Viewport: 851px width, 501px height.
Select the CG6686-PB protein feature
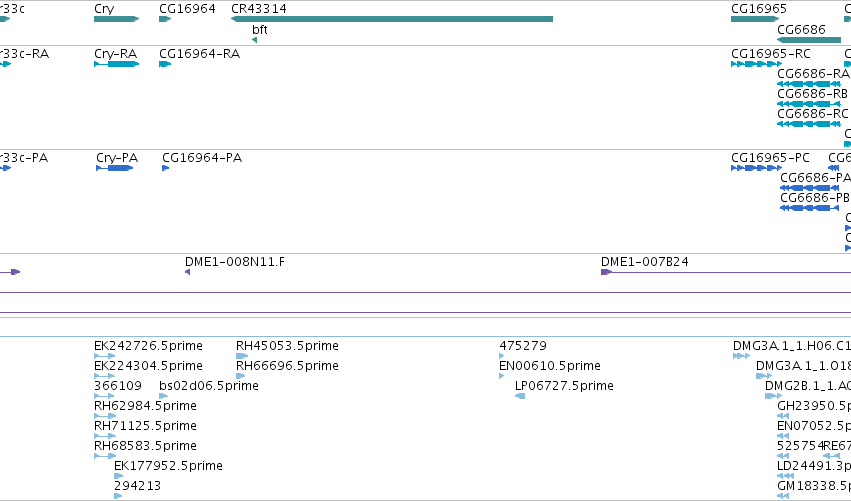coord(809,208)
